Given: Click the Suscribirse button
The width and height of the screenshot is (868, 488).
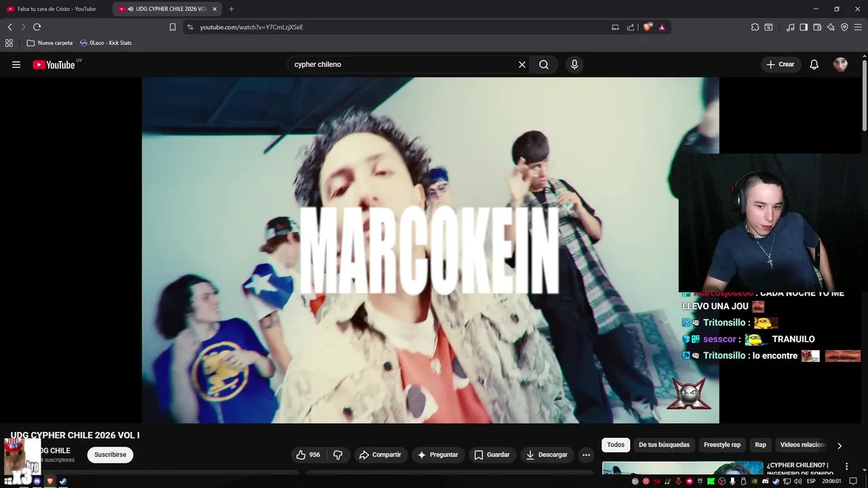Looking at the screenshot, I should (x=110, y=455).
